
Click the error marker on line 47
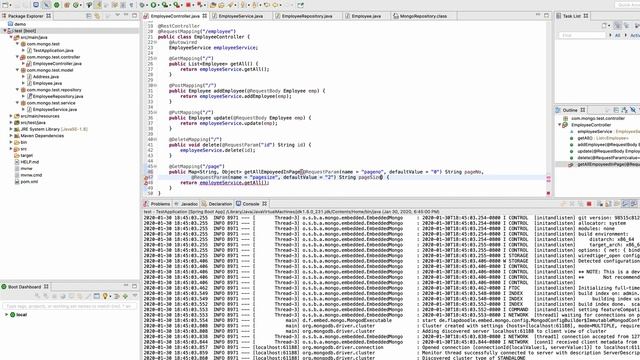click(x=146, y=178)
